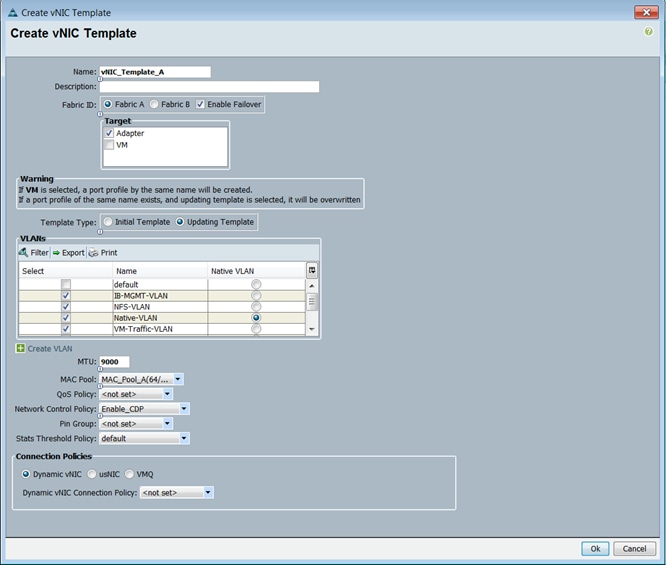Image resolution: width=666 pixels, height=565 pixels.
Task: Close the Create vNIC Template window
Action: pyautogui.click(x=646, y=12)
